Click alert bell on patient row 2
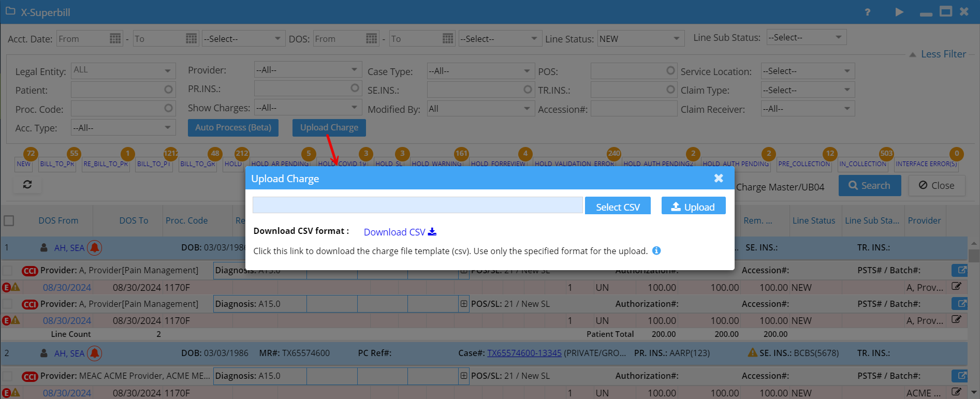This screenshot has width=980, height=399. [x=94, y=353]
